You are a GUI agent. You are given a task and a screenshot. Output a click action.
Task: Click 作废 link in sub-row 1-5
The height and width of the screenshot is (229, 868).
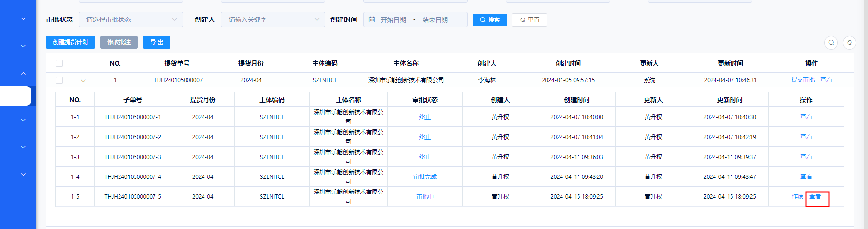tap(798, 196)
